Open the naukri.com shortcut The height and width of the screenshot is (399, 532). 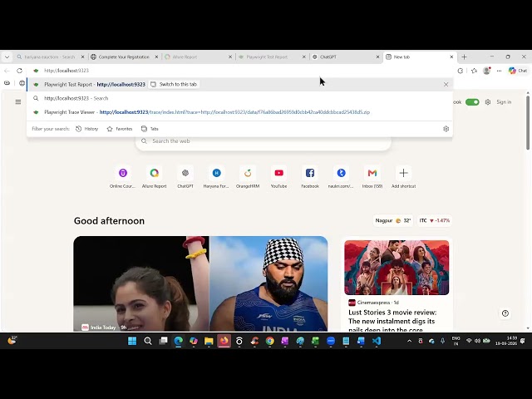pyautogui.click(x=341, y=177)
